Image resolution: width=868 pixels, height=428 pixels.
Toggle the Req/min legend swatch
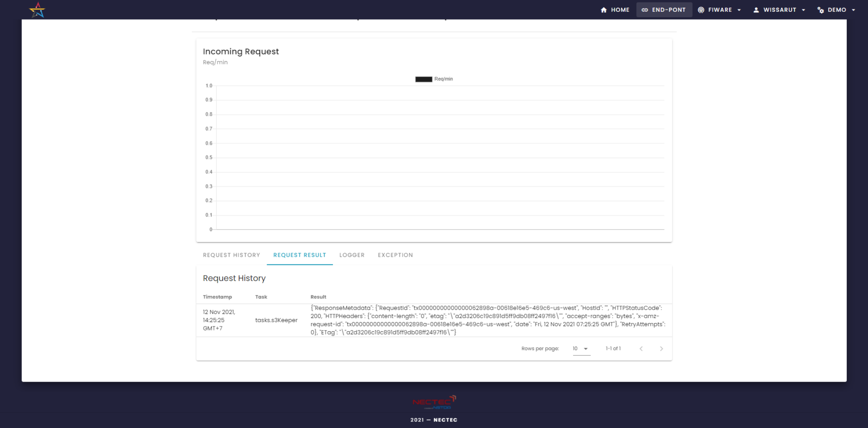[424, 79]
